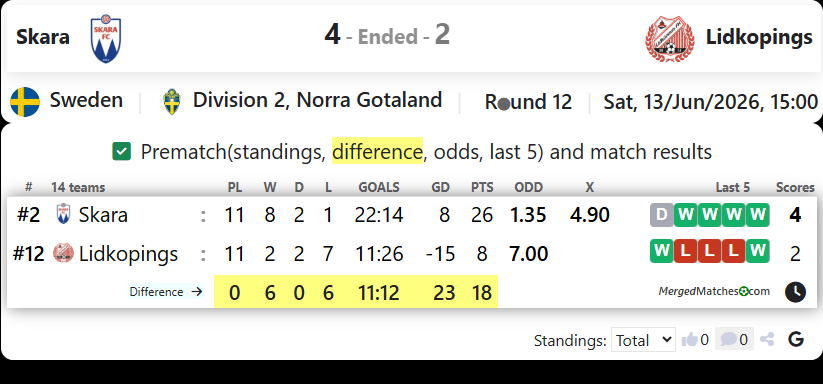
Task: Click the Skara FC crest in header
Action: (x=105, y=39)
